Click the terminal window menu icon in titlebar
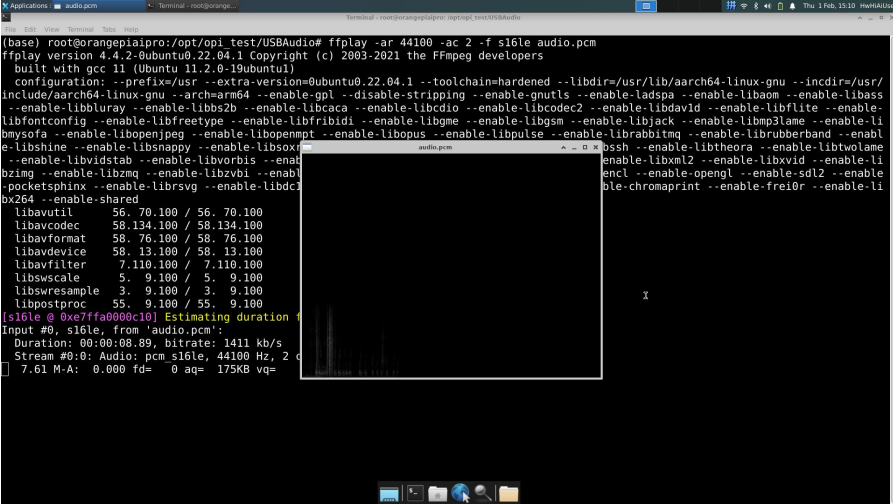The image size is (893, 504). click(6, 18)
